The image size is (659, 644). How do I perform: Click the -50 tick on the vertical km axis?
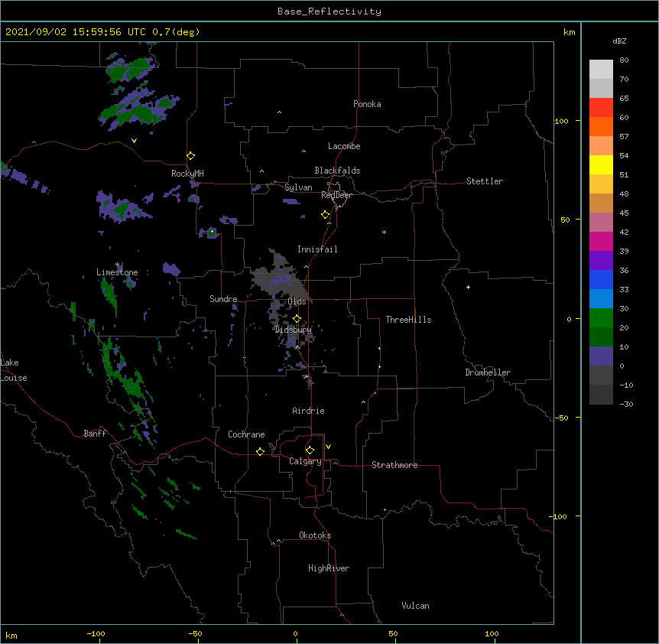click(x=561, y=418)
